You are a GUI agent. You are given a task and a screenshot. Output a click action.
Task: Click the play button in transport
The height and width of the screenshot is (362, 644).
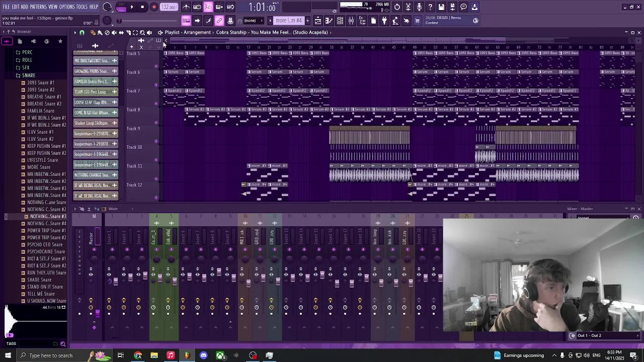coord(132,7)
